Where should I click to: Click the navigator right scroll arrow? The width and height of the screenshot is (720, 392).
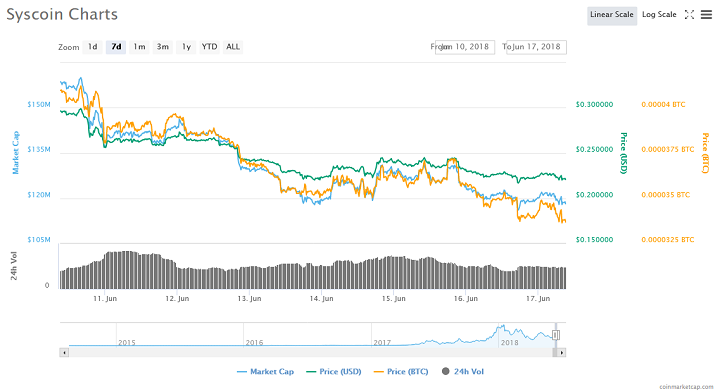561,353
